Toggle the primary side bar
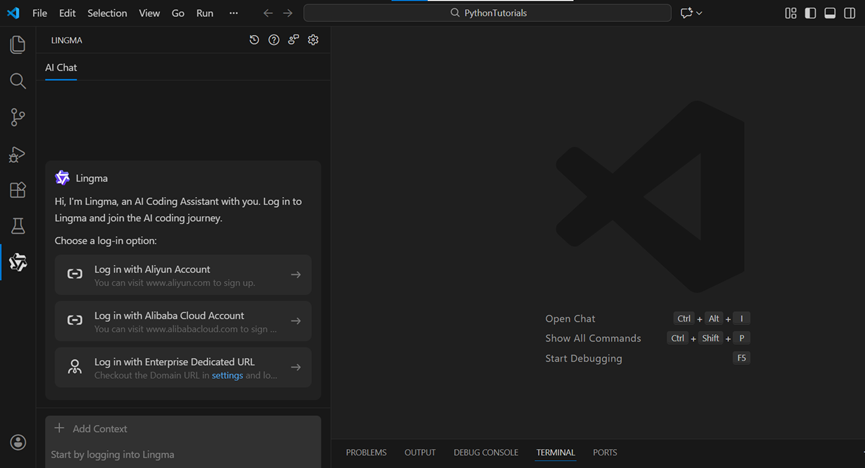The image size is (865, 468). [x=810, y=13]
